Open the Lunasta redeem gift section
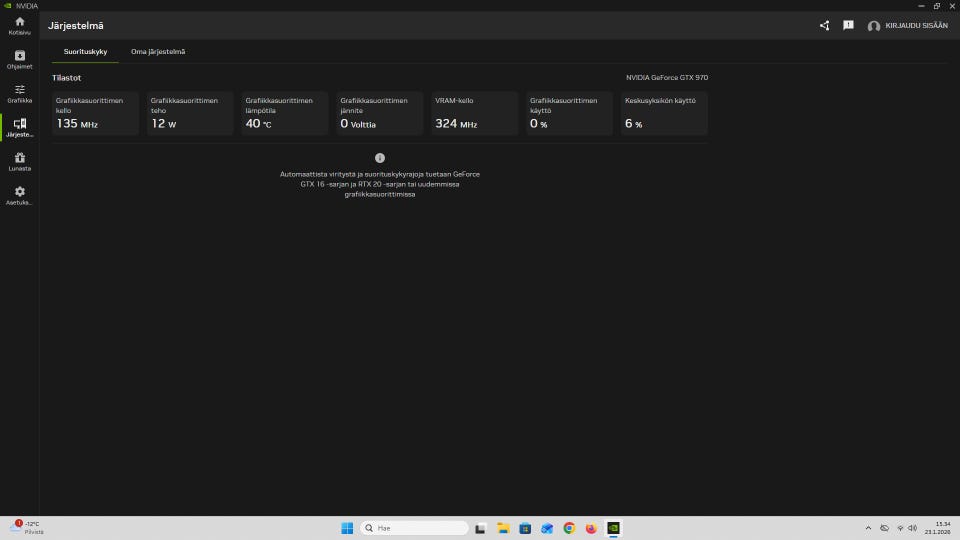Image resolution: width=960 pixels, height=540 pixels. [19, 161]
